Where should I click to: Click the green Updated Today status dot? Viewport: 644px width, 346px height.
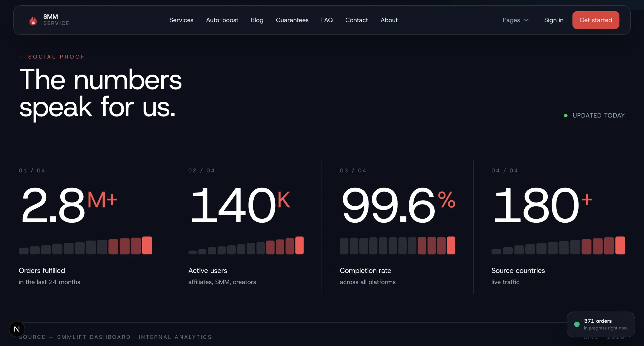566,116
